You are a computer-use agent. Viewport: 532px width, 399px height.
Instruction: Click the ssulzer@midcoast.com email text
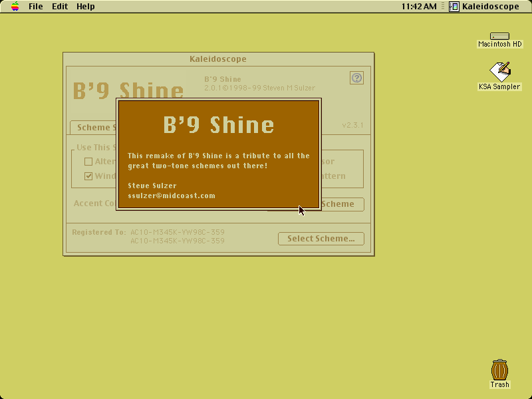pyautogui.click(x=172, y=196)
